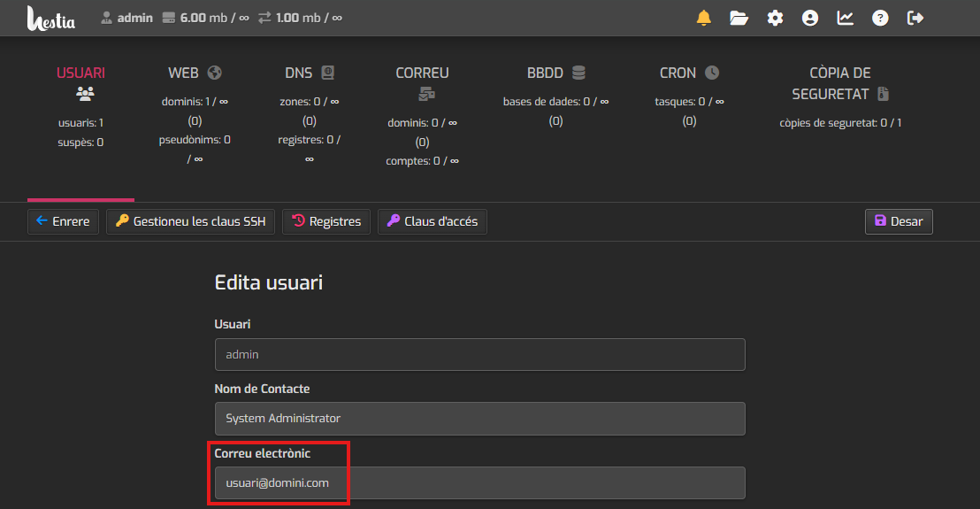Screen dimensions: 980x509
Task: Open the file manager folder icon
Action: tap(739, 18)
